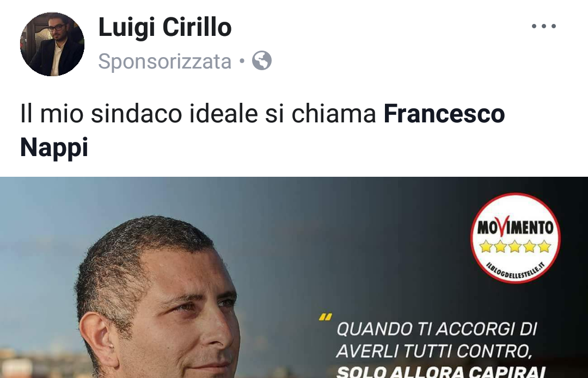Click the 'AVERLI TUTTI CONTRO' quote line
Image resolution: width=588 pixels, height=378 pixels.
[x=434, y=351]
